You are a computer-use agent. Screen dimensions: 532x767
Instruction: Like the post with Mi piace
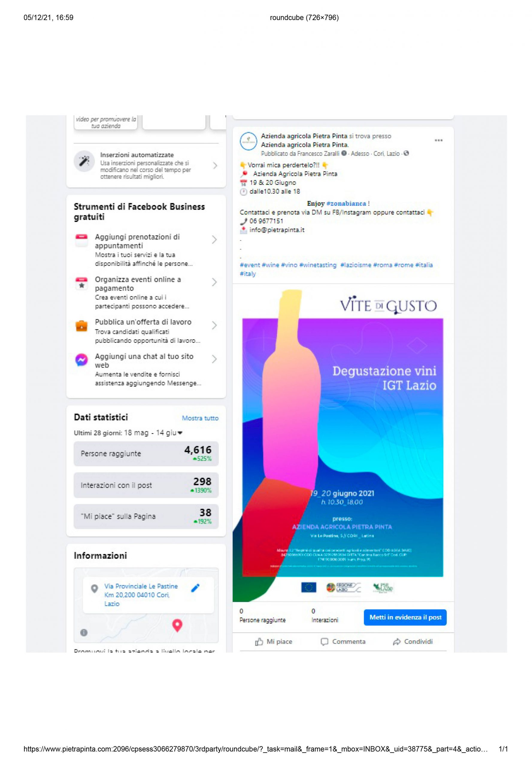pyautogui.click(x=273, y=641)
